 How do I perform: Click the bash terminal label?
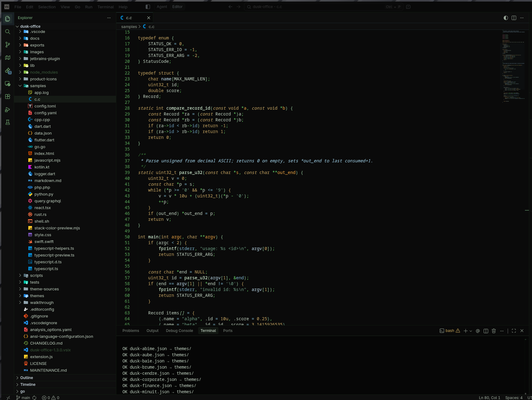pyautogui.click(x=450, y=331)
